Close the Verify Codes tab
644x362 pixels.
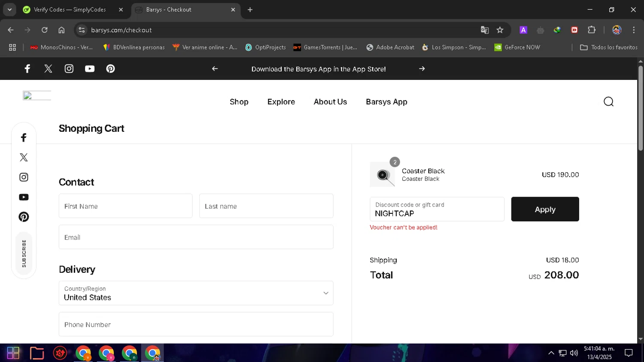121,9
